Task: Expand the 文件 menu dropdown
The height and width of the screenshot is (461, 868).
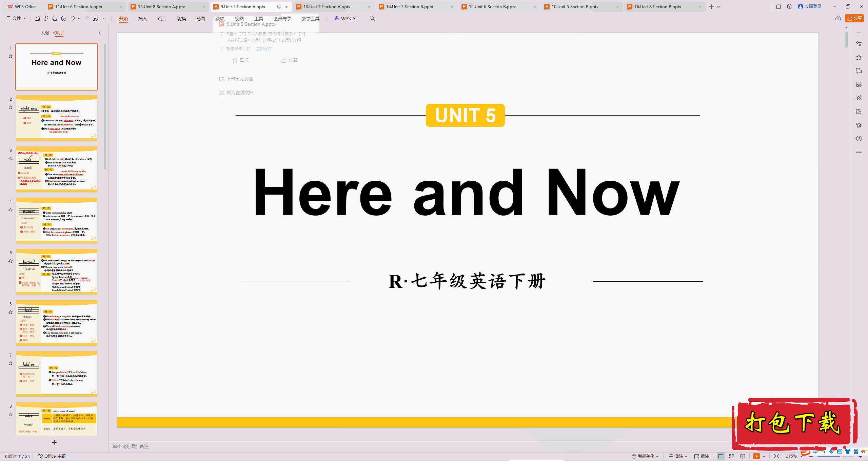Action: point(16,18)
